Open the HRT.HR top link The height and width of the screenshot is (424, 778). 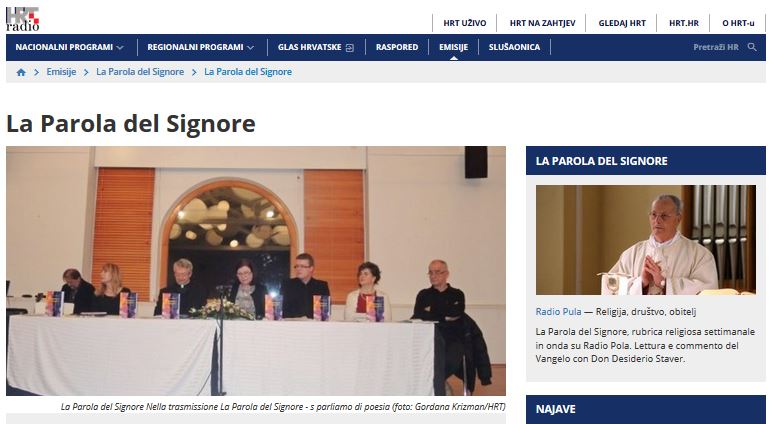[x=684, y=23]
